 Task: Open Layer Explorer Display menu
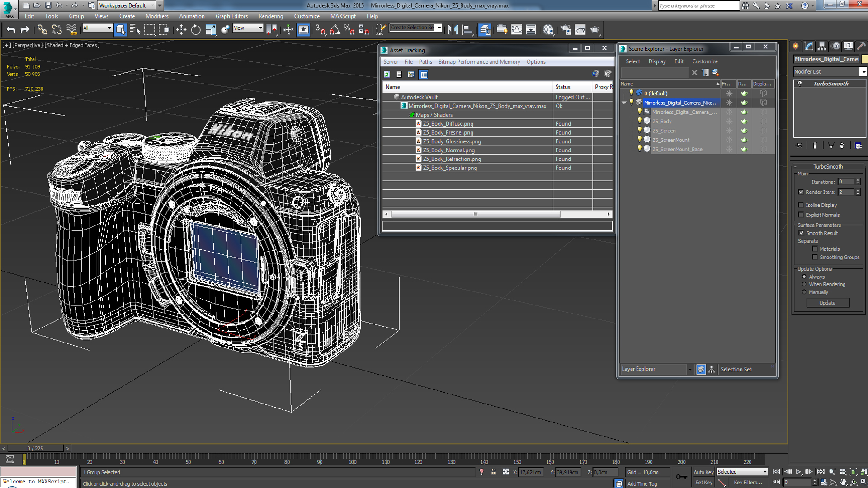[x=657, y=61]
